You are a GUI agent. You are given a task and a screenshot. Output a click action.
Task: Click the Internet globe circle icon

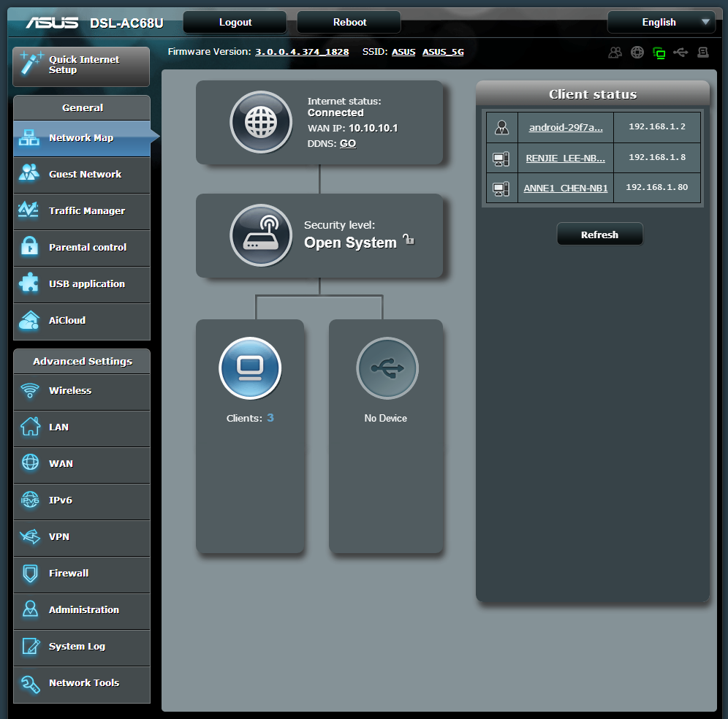point(261,122)
